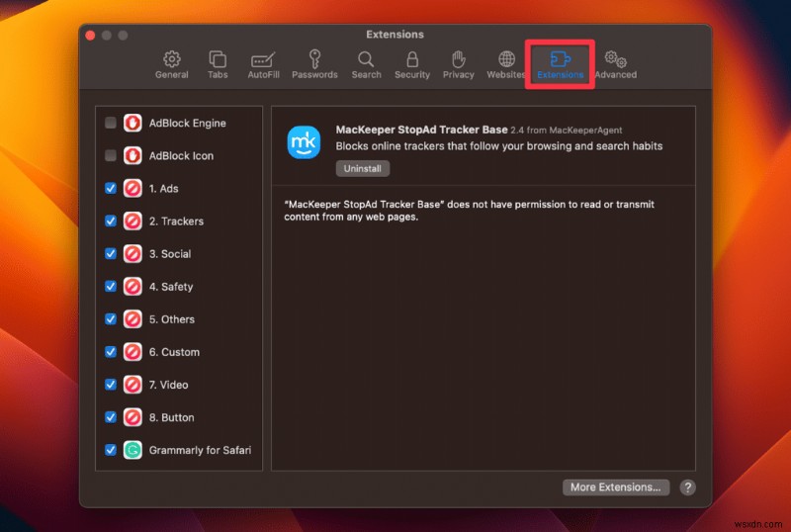Viewport: 791px width, 532px height.
Task: Uncheck the 6. Custom extension checkbox
Action: [111, 352]
